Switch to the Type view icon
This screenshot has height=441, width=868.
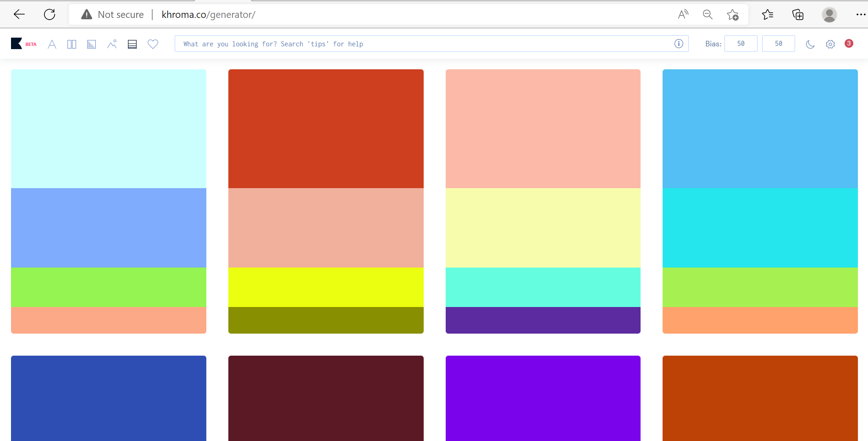(x=52, y=44)
